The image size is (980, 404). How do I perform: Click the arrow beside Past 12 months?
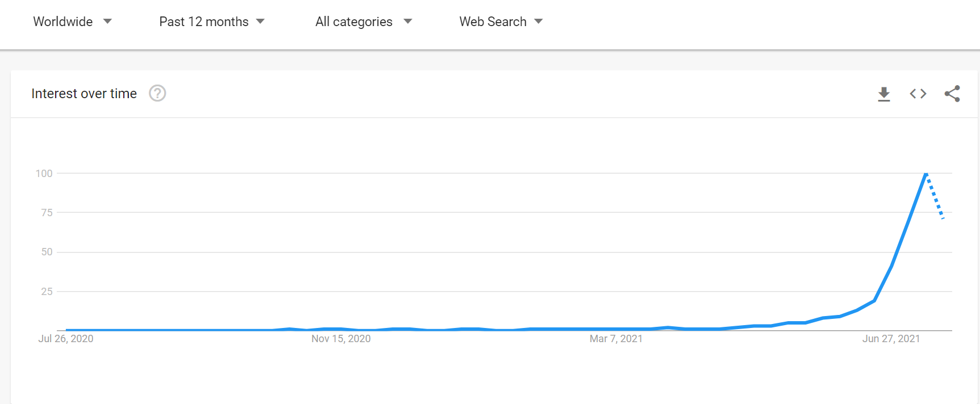click(261, 22)
